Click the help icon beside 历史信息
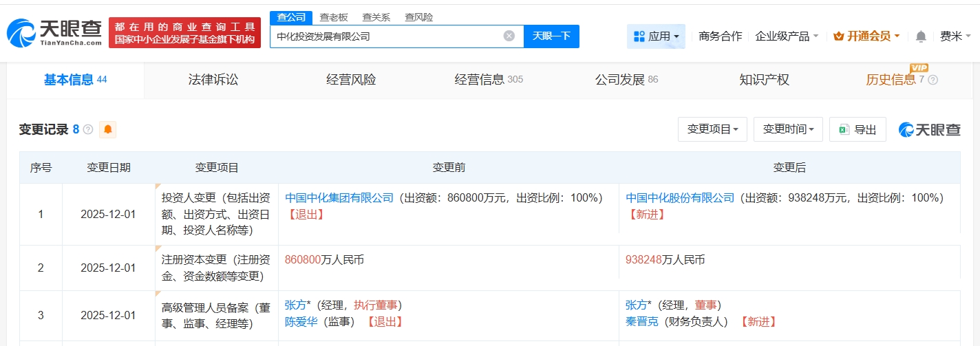The height and width of the screenshot is (346, 980). pyautogui.click(x=933, y=80)
